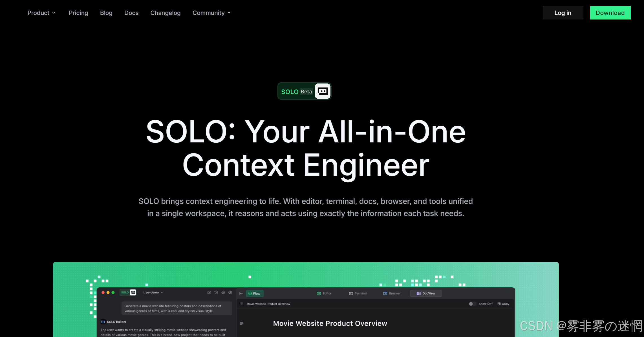The width and height of the screenshot is (644, 337).
Task: Open the Pricing page link
Action: [78, 13]
